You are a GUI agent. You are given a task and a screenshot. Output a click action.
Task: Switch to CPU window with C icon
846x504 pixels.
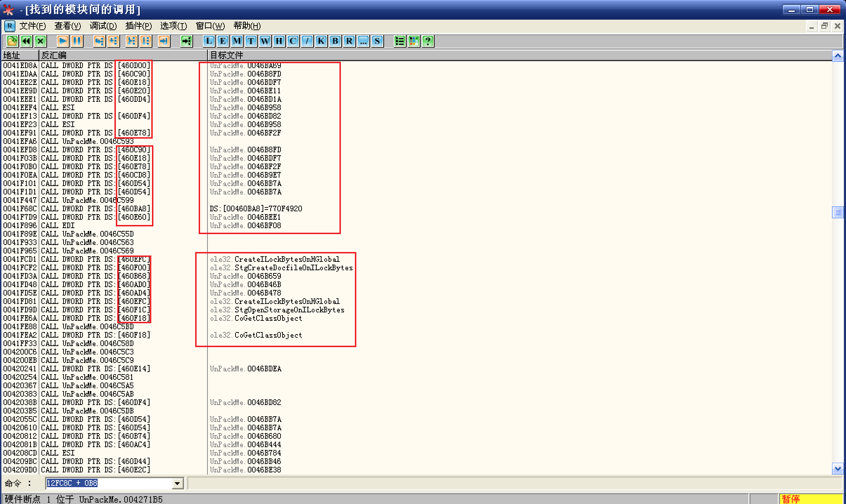[x=293, y=41]
